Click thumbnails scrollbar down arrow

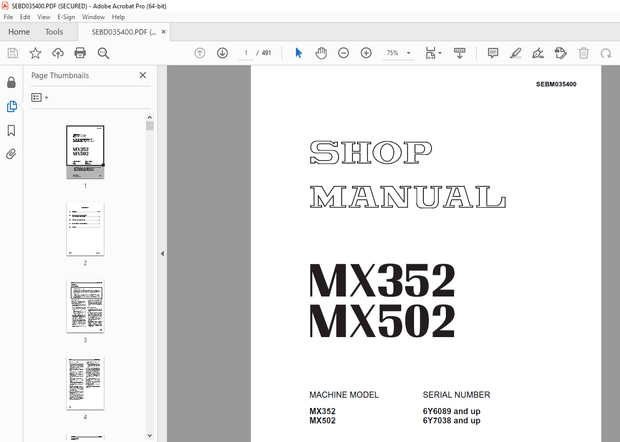(149, 436)
